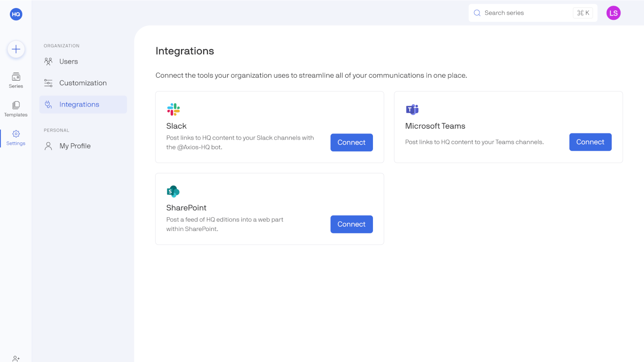The width and height of the screenshot is (644, 362).
Task: Open My Profile settings
Action: pyautogui.click(x=75, y=146)
